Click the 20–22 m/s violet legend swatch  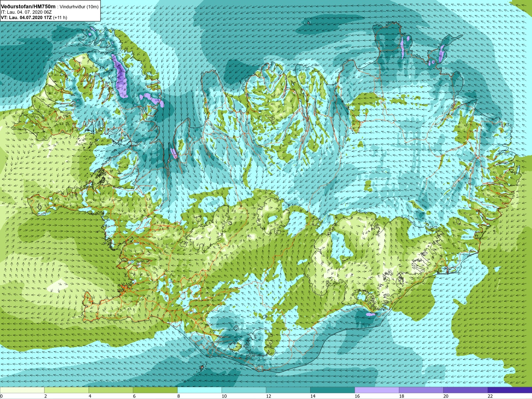pyautogui.click(x=465, y=390)
